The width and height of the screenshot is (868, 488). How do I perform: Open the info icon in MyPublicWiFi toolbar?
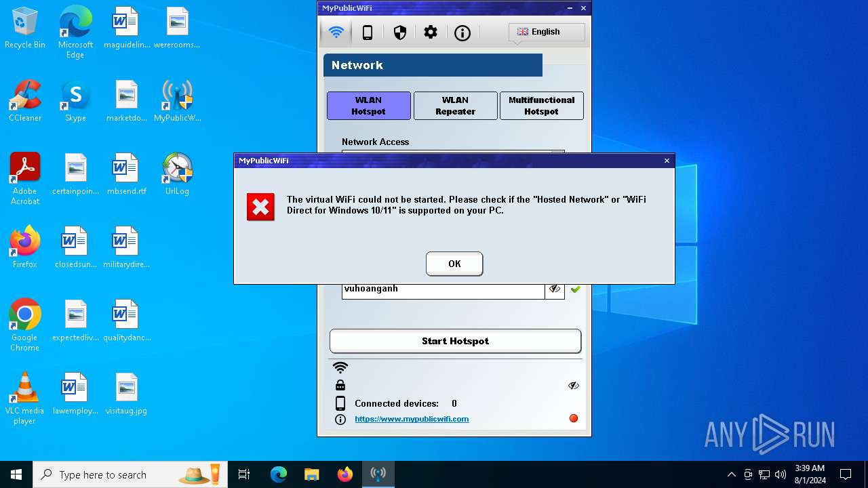click(x=462, y=33)
